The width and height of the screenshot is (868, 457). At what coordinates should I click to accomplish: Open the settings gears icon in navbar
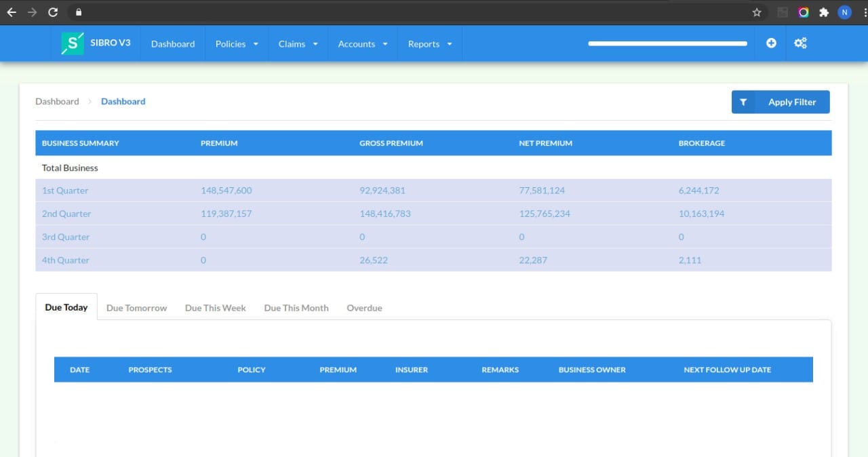pos(800,43)
